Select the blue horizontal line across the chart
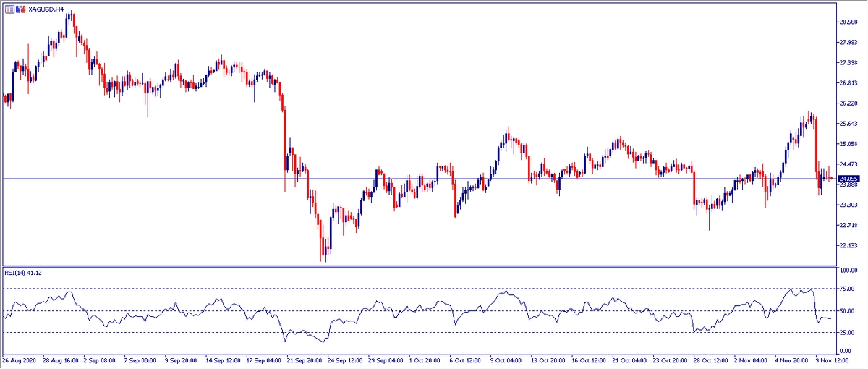The image size is (868, 369). coord(418,179)
